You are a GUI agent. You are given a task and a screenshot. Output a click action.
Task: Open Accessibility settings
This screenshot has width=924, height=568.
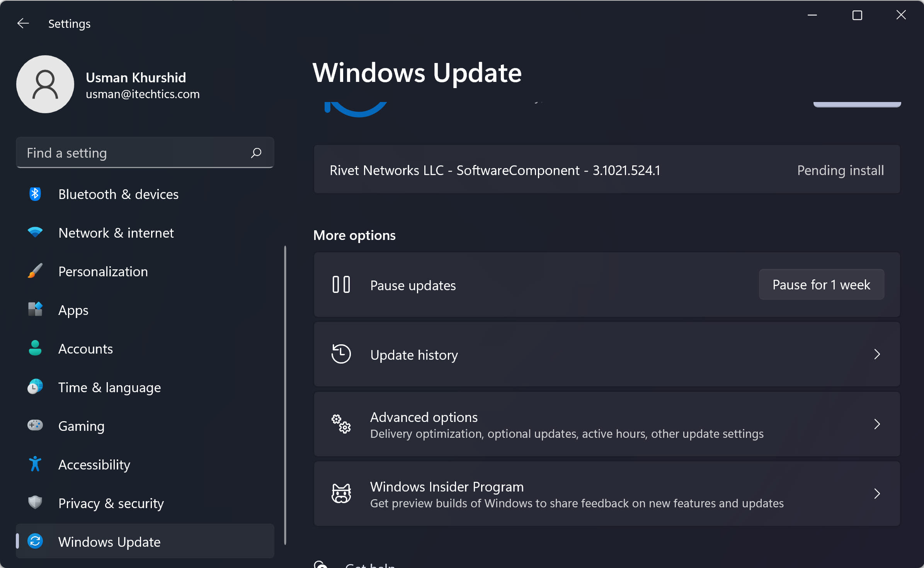(x=145, y=464)
